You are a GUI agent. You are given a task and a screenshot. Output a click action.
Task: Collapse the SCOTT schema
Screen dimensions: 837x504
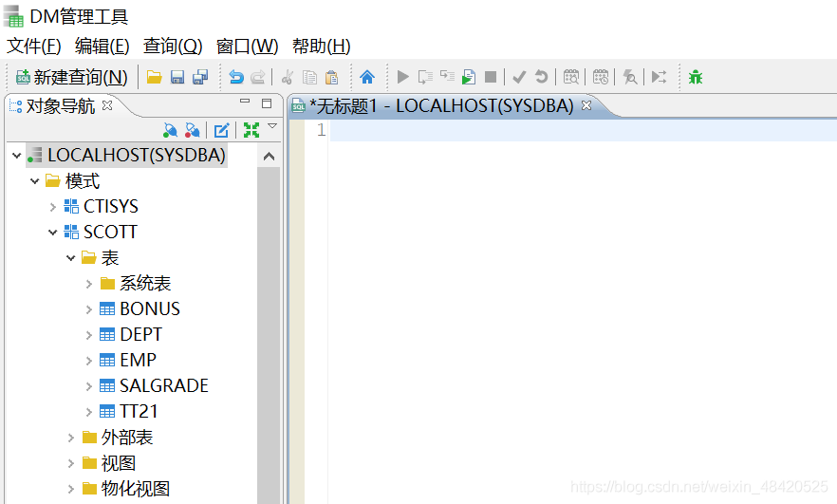click(x=53, y=233)
